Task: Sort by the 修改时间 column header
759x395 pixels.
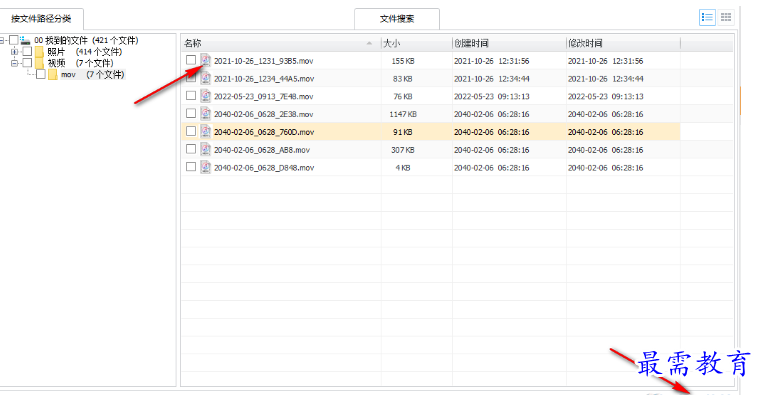Action: [623, 43]
